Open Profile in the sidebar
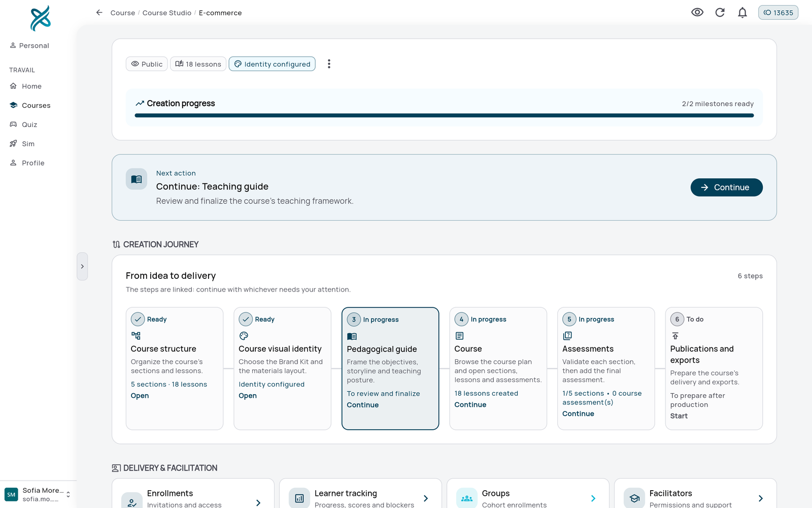This screenshot has height=508, width=812. tap(33, 163)
